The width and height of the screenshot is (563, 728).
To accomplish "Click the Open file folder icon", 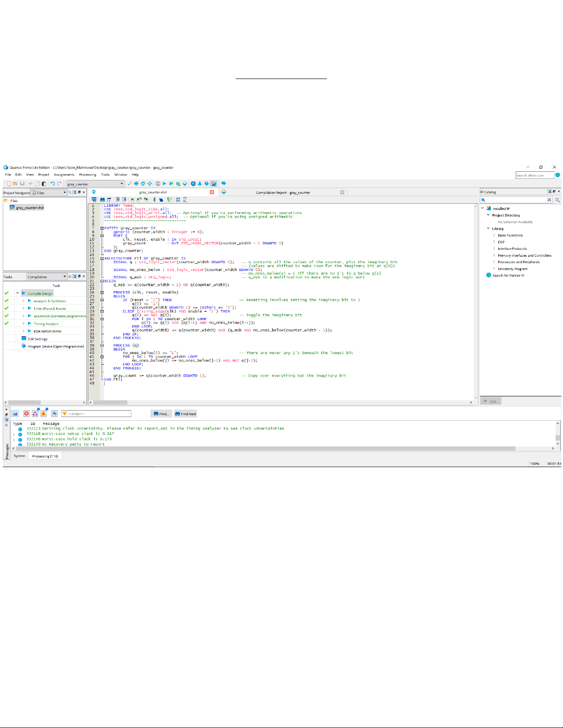I will click(x=15, y=184).
